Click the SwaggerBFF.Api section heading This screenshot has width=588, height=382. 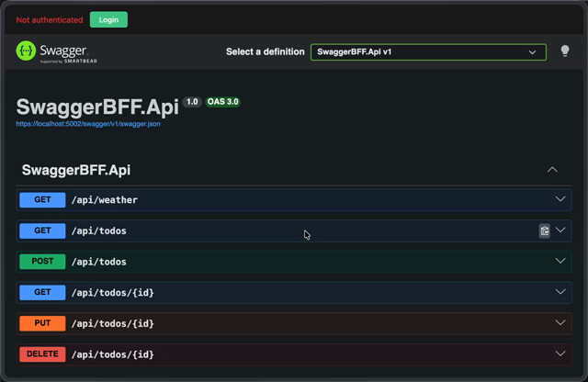(x=76, y=170)
